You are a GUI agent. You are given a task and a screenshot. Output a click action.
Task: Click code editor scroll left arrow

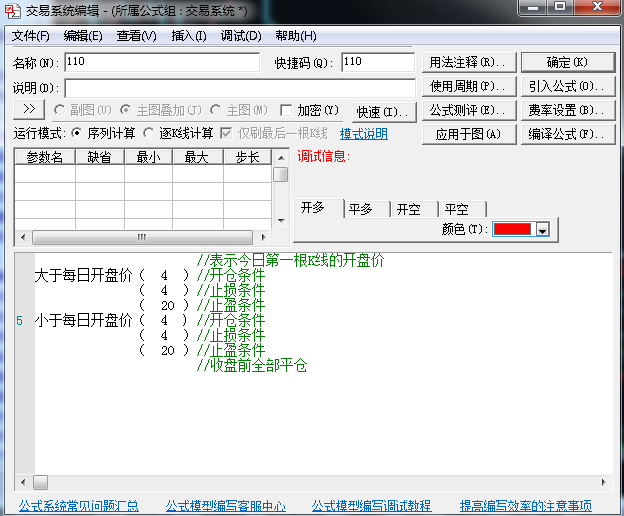(23, 483)
